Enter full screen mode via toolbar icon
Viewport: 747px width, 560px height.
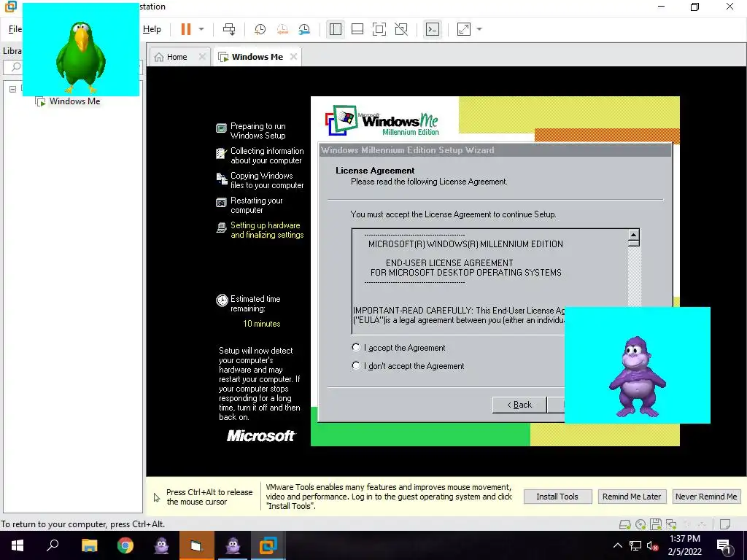(x=379, y=29)
